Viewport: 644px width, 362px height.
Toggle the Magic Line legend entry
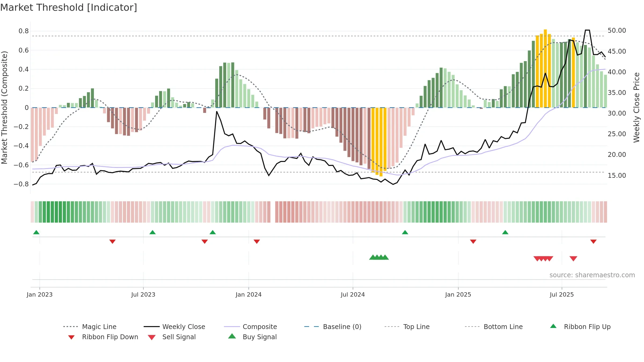[x=90, y=327]
